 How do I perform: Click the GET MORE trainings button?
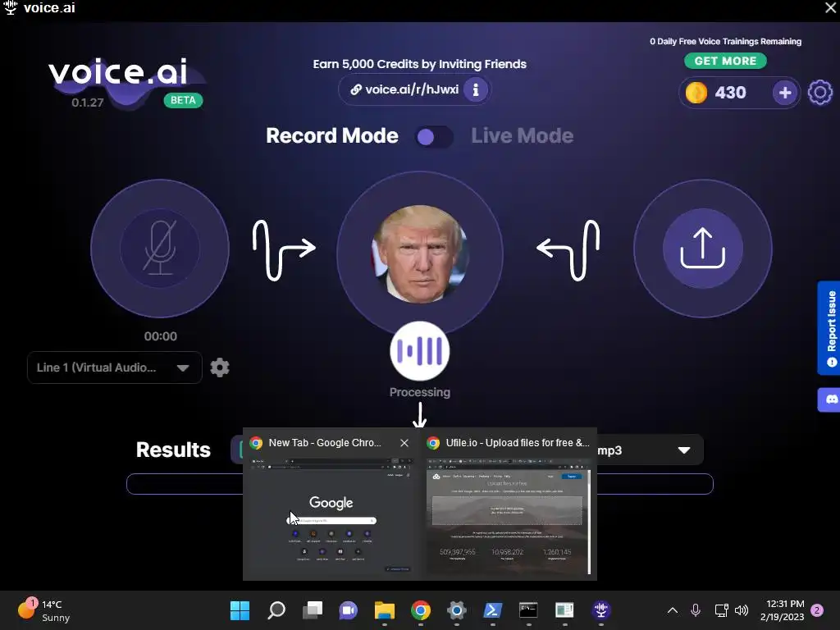pyautogui.click(x=725, y=61)
